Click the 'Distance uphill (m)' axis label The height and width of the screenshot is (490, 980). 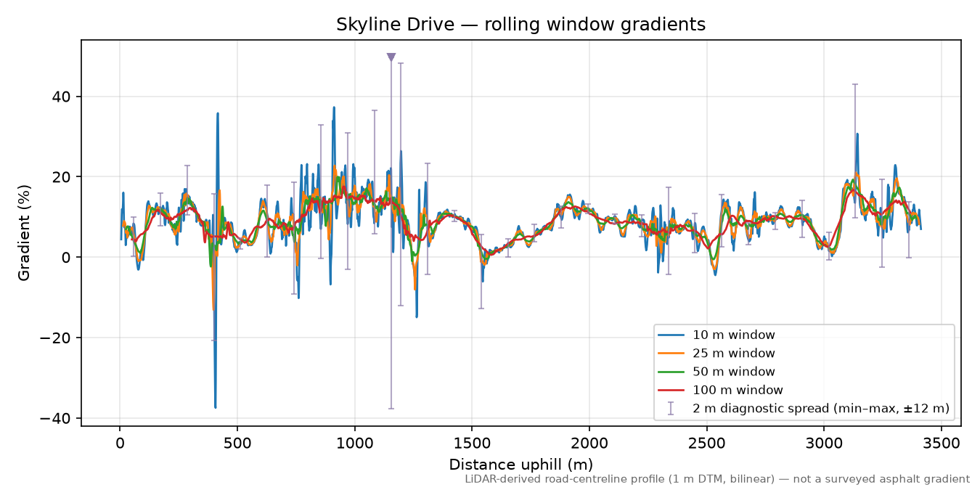pos(520,465)
